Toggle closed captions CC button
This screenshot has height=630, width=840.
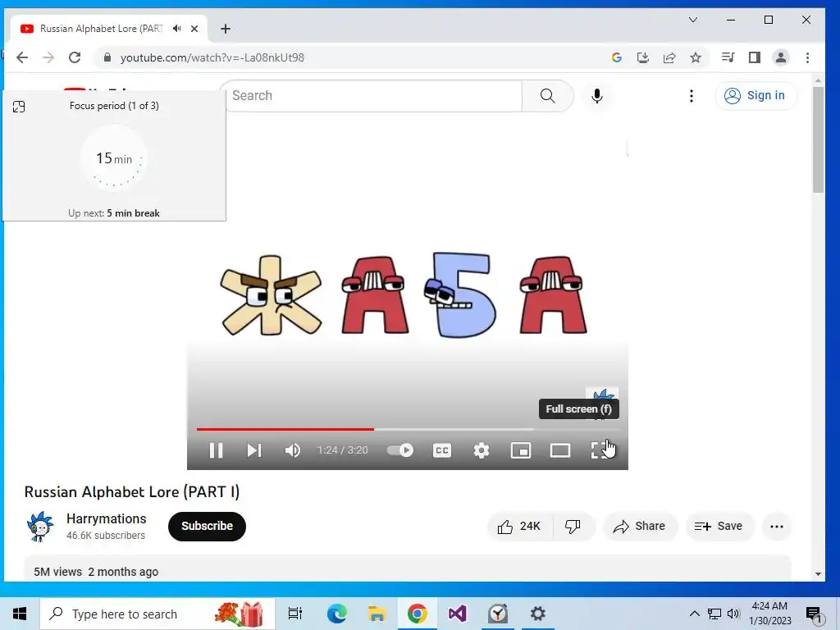tap(442, 450)
